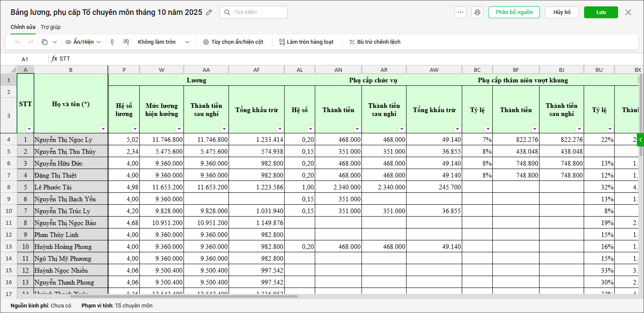Click the undo arrow in the toolbar

(17, 42)
